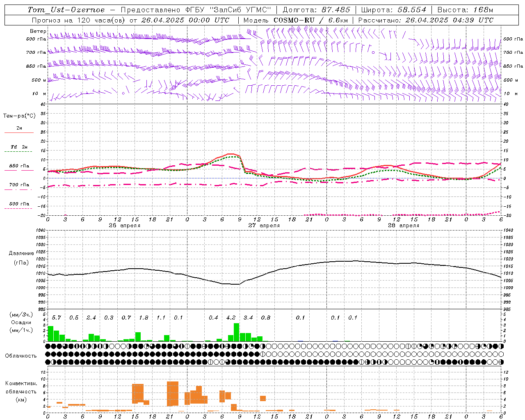Click the latitude value "Широта: 58.554"
Image resolution: width=525 pixels, height=420 pixels.
[x=394, y=10]
